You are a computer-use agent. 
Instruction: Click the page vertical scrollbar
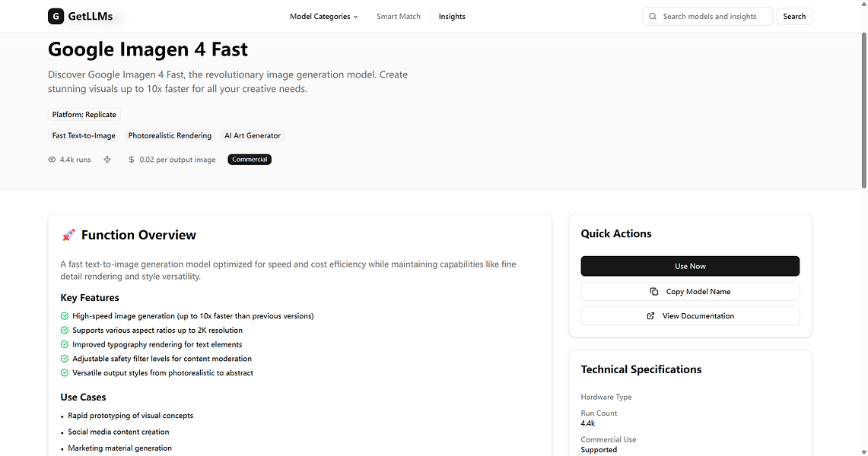(863, 110)
